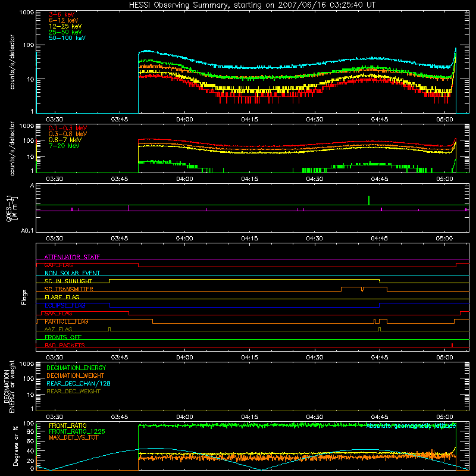Click the AAZ_FLAG pulse near 04:45
This screenshot has width=476, height=476.
tap(380, 329)
